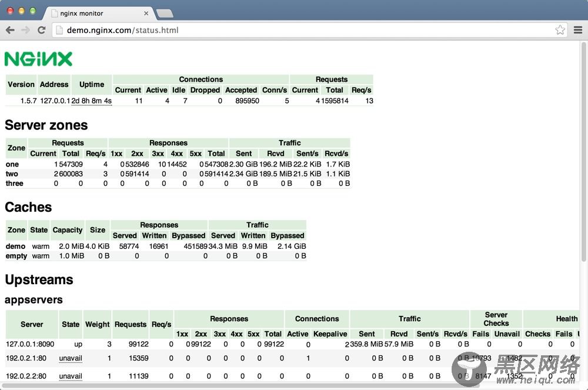Click the Unavail column header
The width and height of the screenshot is (588, 390).
pos(507,334)
